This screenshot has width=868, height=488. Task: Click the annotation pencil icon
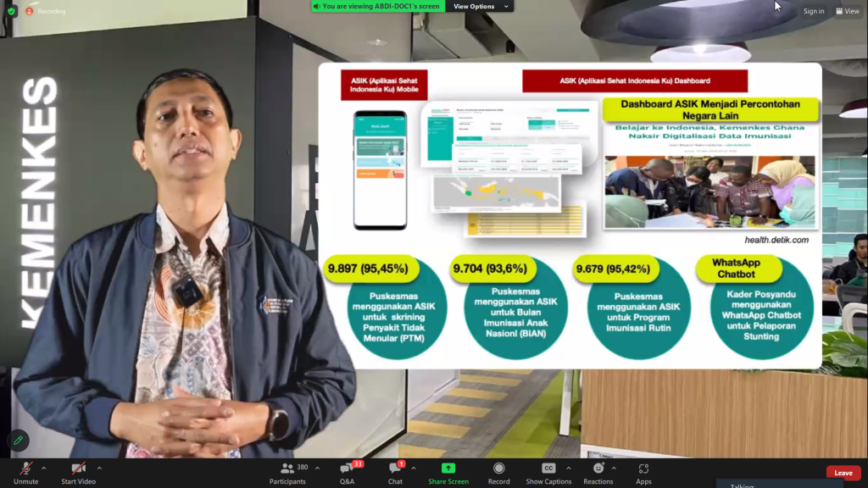[18, 441]
